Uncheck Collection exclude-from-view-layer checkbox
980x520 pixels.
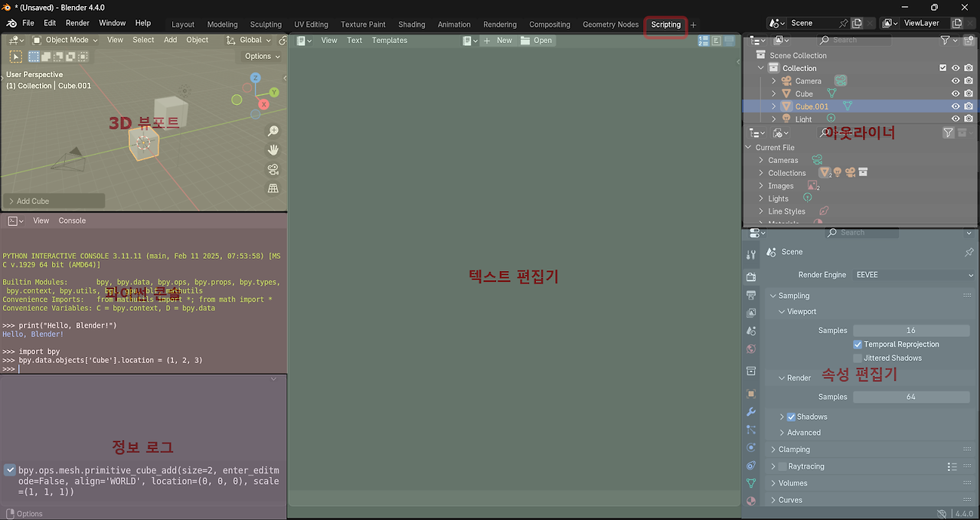tap(943, 68)
